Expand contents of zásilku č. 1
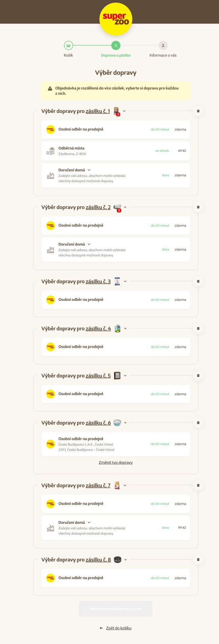This screenshot has width=219, height=644. click(x=124, y=111)
